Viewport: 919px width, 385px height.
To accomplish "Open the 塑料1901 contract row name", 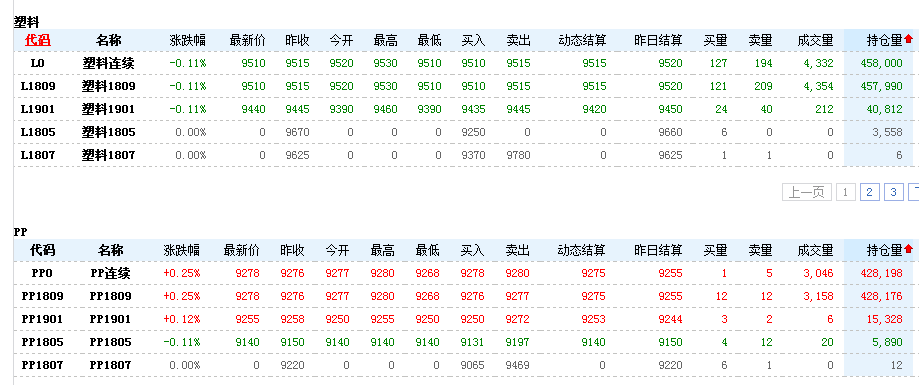I will pos(108,109).
